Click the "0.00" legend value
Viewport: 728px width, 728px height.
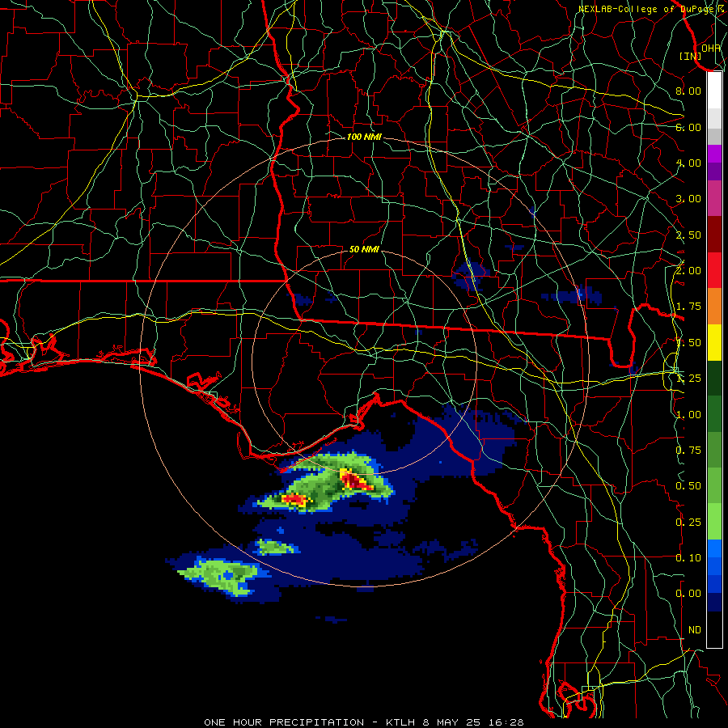tap(688, 594)
